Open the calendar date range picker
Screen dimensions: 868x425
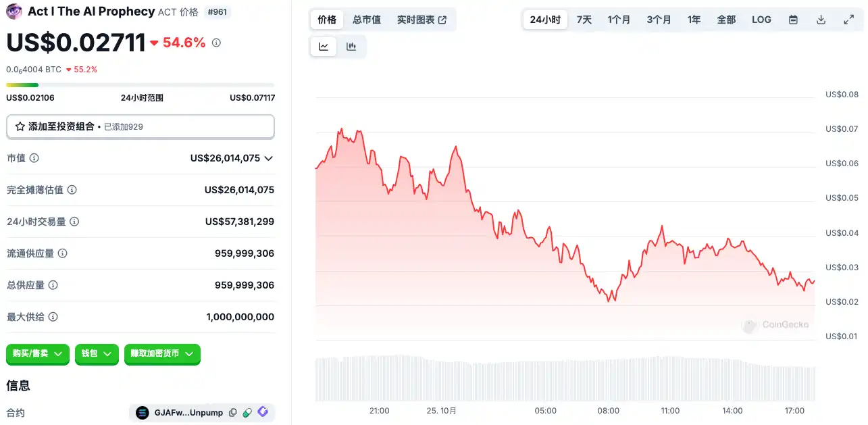(794, 20)
